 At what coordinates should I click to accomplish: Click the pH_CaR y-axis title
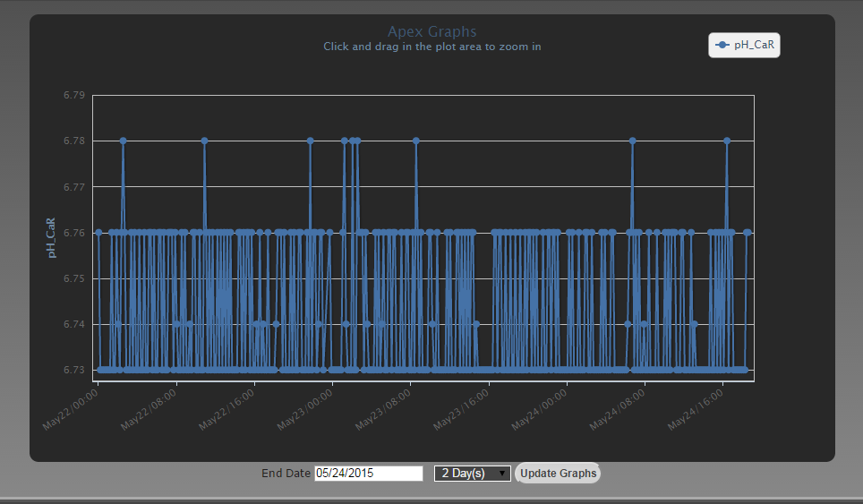[51, 238]
